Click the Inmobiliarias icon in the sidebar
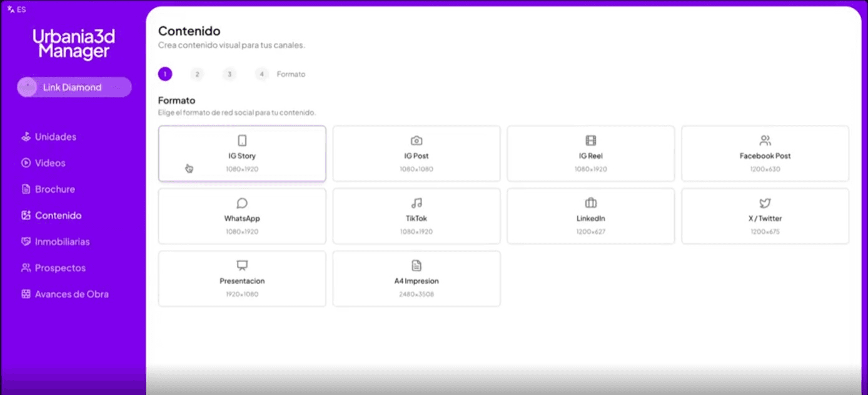Viewport: 868px width, 395px height. coord(26,242)
